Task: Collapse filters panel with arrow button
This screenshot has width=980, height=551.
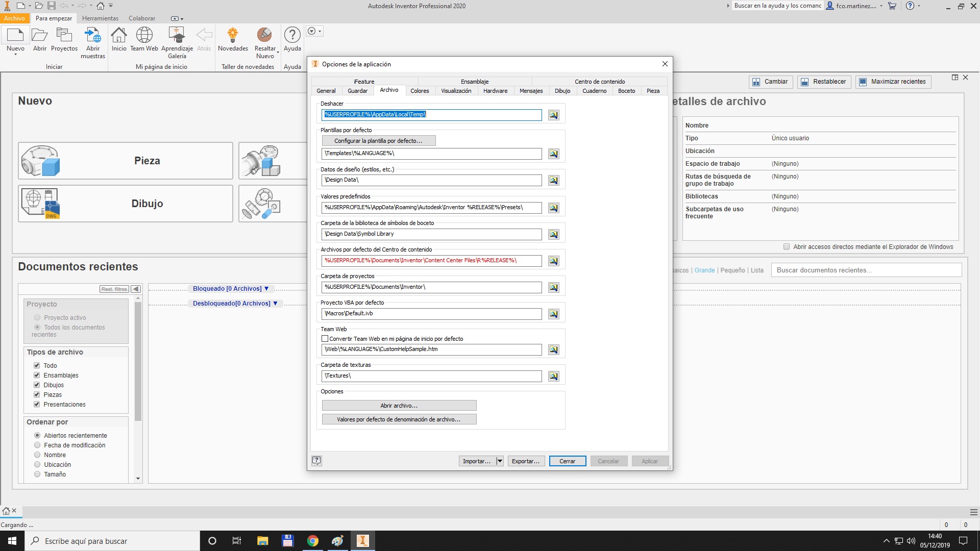Action: pos(136,289)
